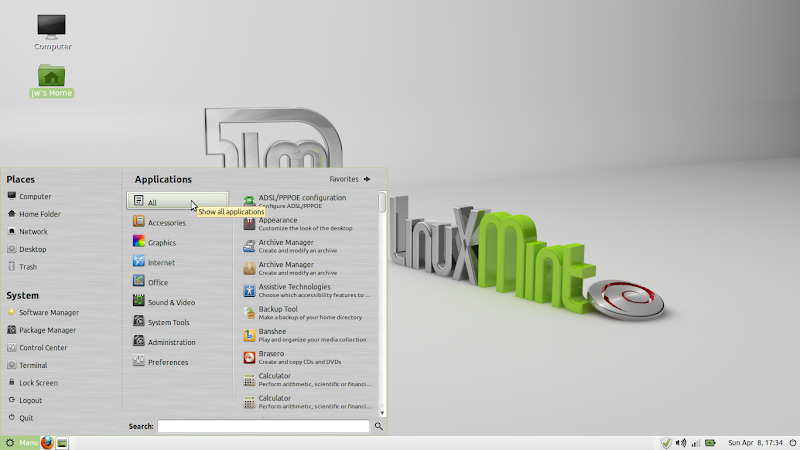800x450 pixels.
Task: Launch Archive Manager with printer-style icon
Action: click(x=308, y=246)
